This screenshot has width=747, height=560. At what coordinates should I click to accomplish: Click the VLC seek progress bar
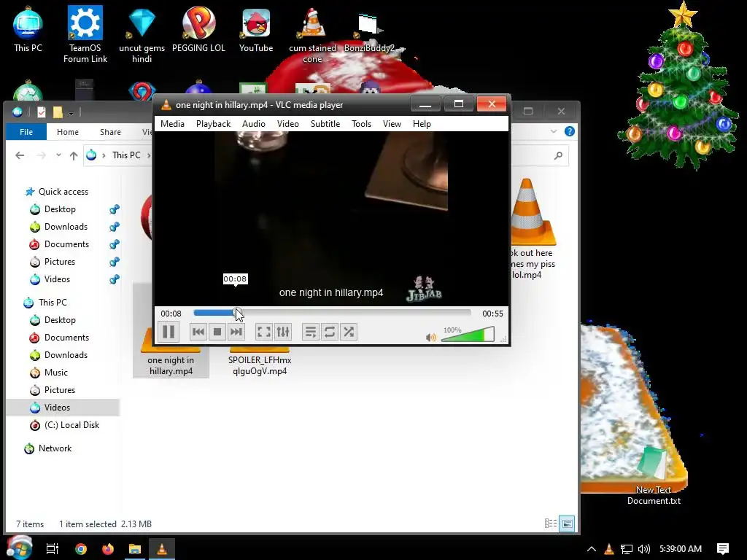coord(332,313)
